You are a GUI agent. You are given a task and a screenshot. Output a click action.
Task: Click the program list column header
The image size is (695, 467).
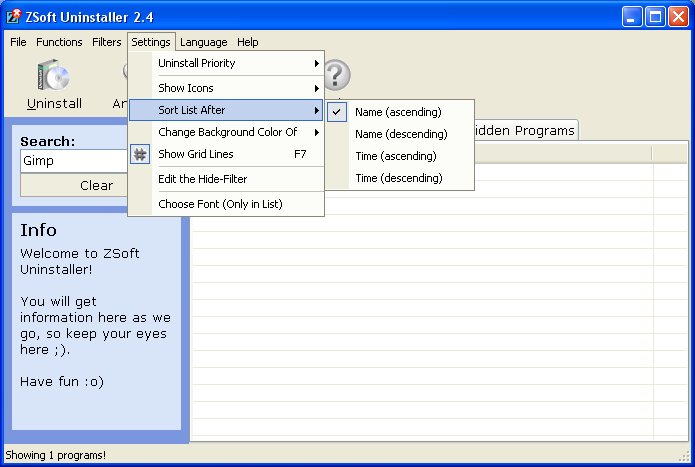[x=563, y=153]
